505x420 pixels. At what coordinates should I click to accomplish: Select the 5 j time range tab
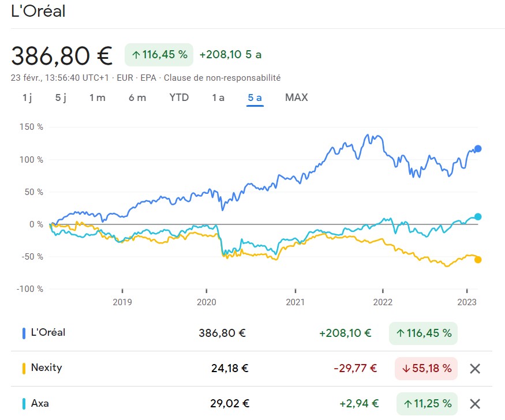pos(61,97)
